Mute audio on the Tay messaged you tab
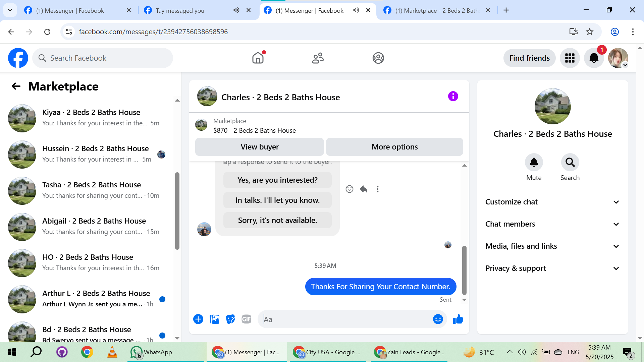This screenshot has height=362, width=644. 236,10
